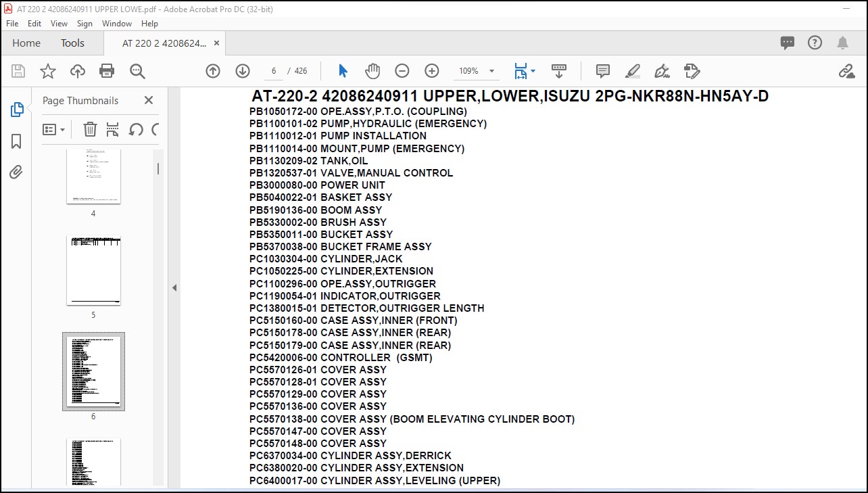Screen dimensions: 868x493
Task: Open the File menu
Action: point(12,23)
